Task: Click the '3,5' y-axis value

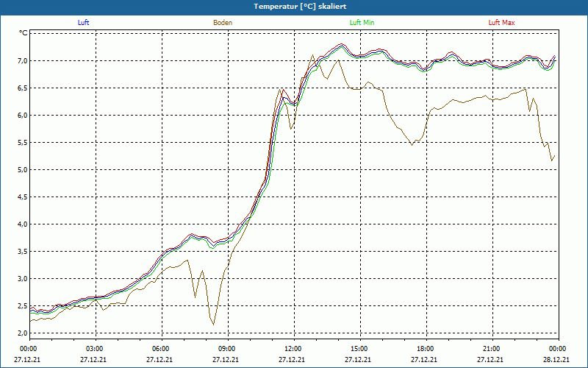Action: pyautogui.click(x=23, y=251)
